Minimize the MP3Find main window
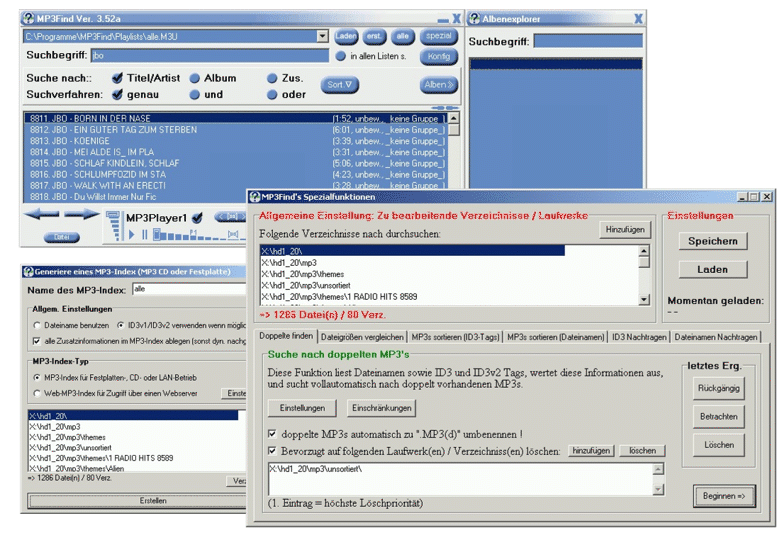Screen dimensions: 780x533 pos(443,20)
